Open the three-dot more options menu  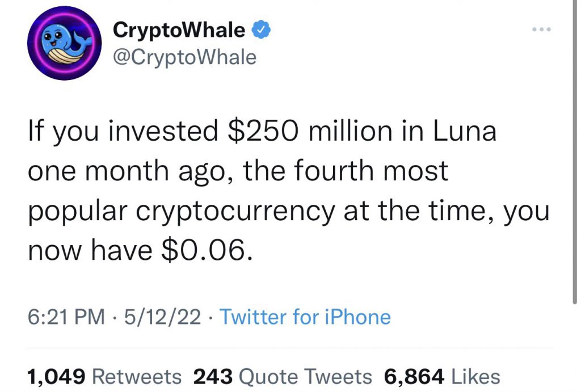coord(541,29)
